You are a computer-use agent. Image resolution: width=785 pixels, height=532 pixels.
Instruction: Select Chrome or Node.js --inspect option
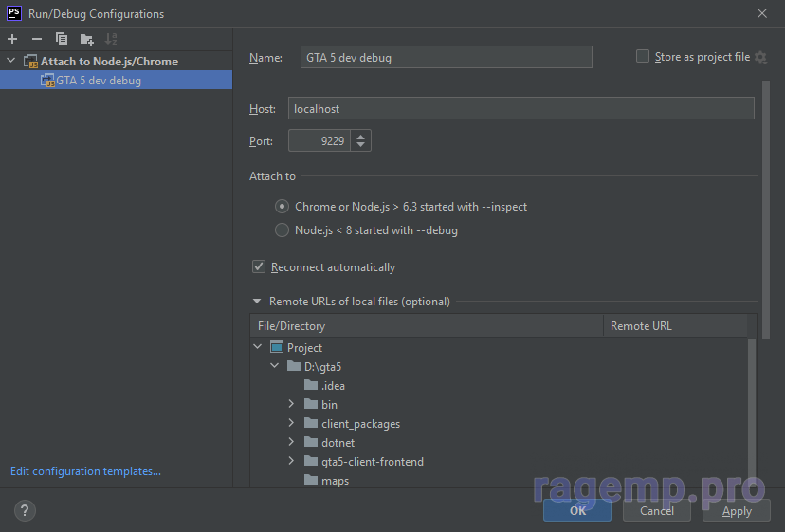point(282,207)
